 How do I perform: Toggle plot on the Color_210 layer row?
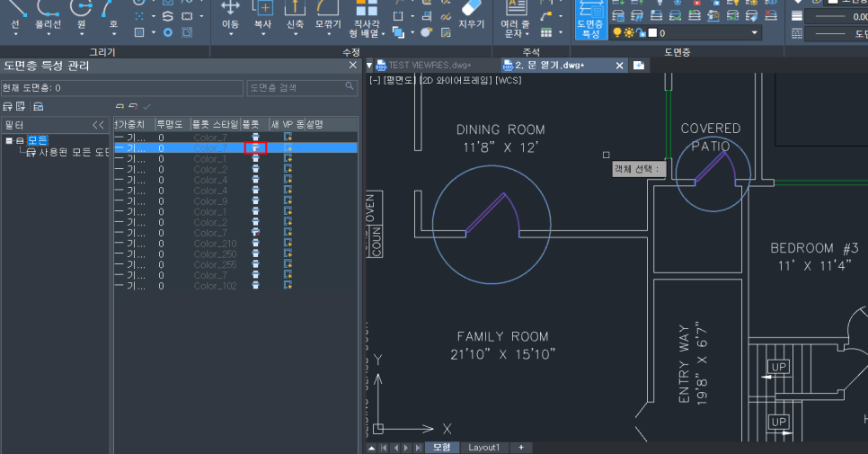[x=256, y=244]
